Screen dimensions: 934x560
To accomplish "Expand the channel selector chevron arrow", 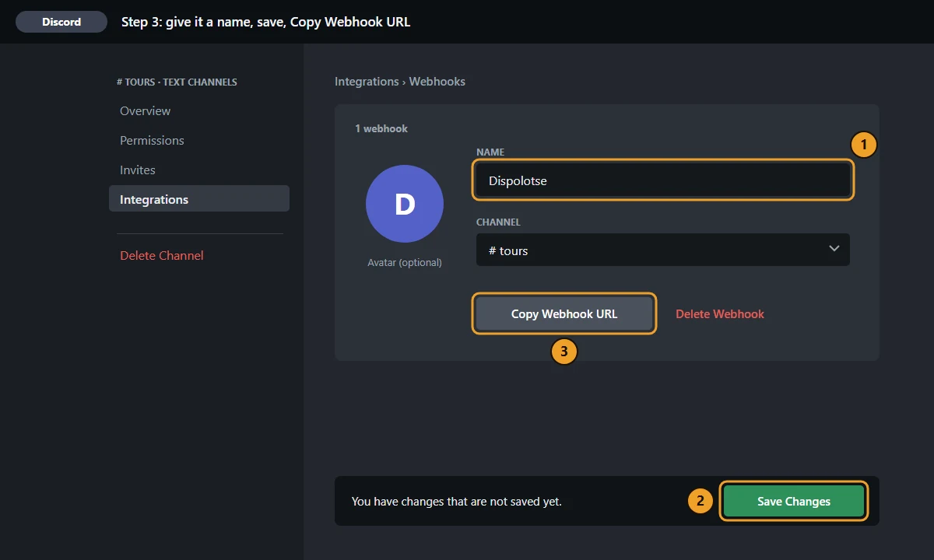I will (x=834, y=249).
